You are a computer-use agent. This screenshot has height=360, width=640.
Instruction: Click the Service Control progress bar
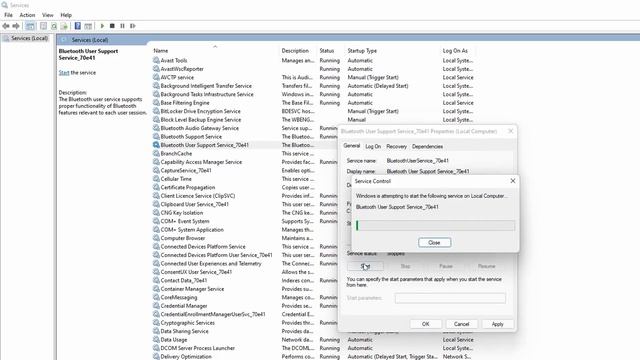point(435,225)
